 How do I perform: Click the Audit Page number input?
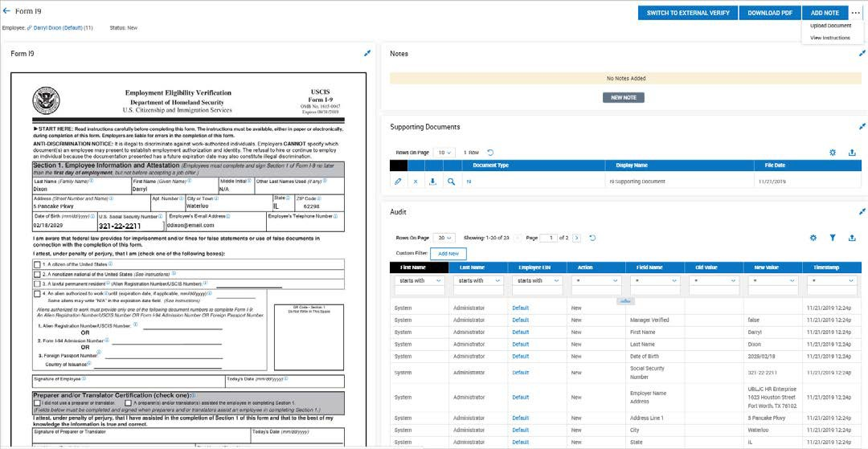tap(549, 238)
